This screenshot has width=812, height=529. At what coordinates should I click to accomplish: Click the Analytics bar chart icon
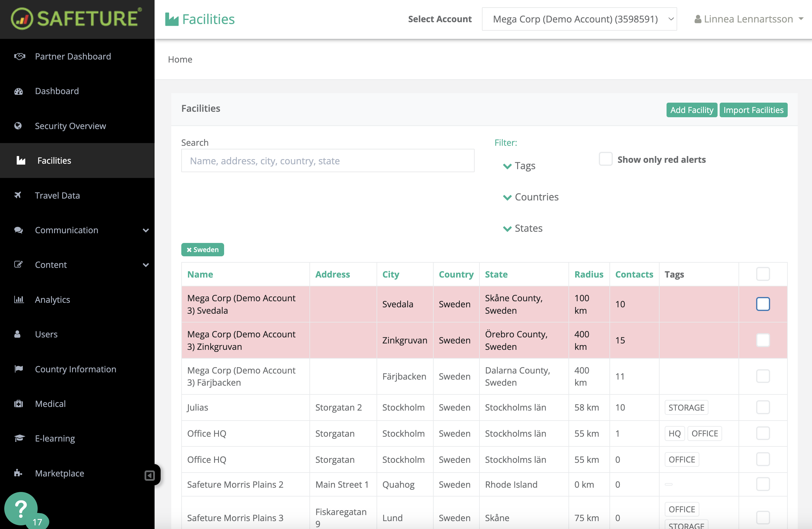(x=19, y=299)
